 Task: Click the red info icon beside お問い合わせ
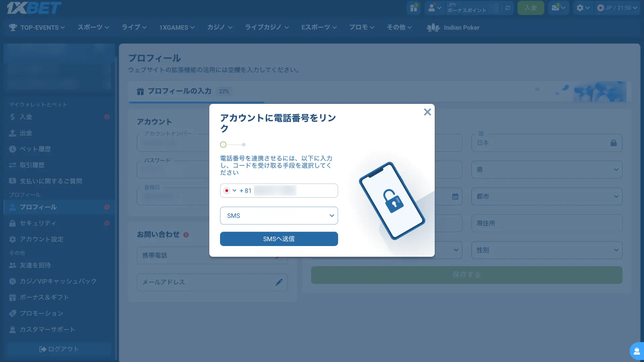[186, 235]
